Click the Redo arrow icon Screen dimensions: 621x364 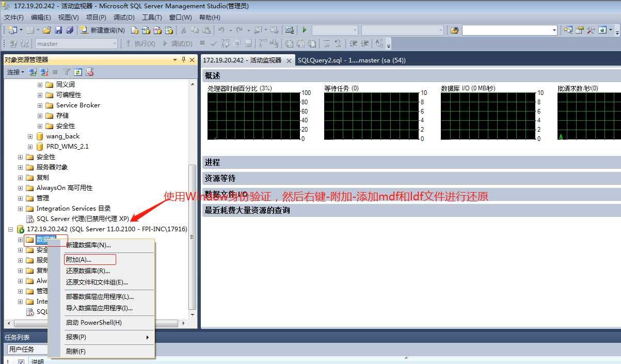point(240,30)
